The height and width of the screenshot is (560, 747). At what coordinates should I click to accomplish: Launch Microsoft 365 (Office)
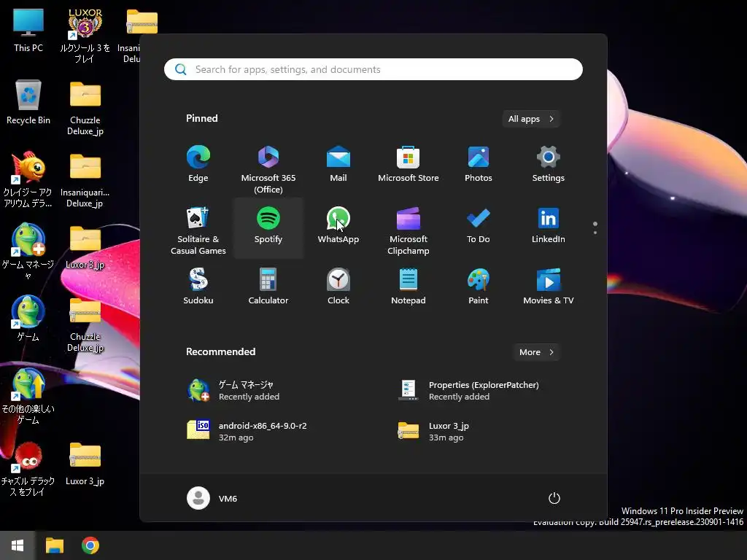point(268,169)
